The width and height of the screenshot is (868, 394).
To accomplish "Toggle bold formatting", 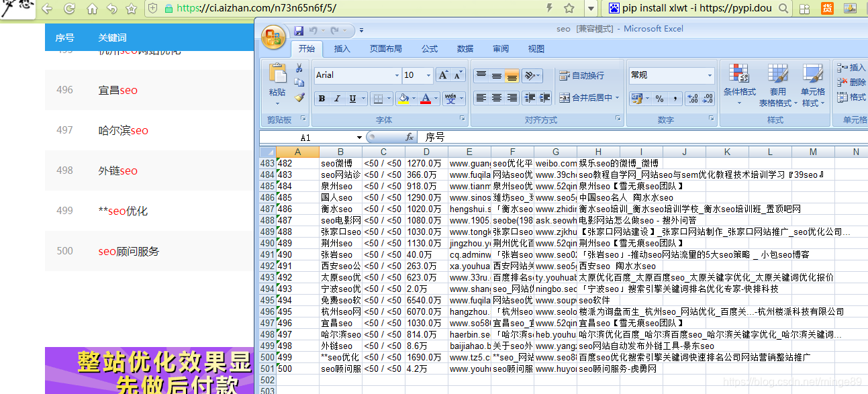I will [x=322, y=99].
